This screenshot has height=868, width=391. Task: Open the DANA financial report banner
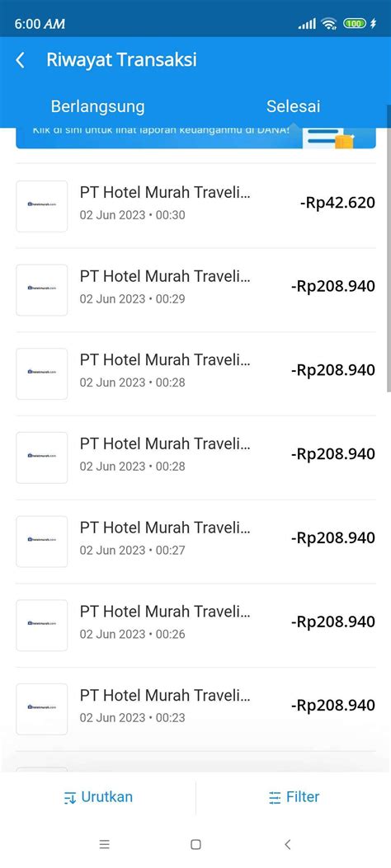195,138
